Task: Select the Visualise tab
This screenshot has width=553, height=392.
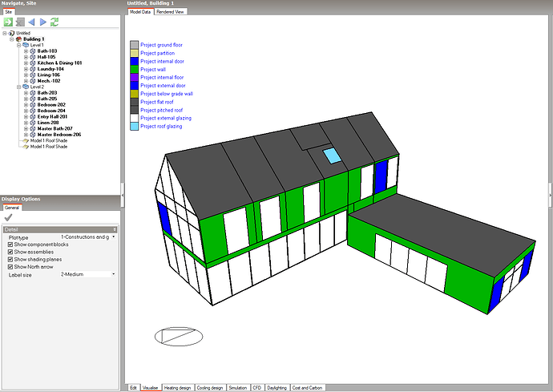Action: pos(150,388)
